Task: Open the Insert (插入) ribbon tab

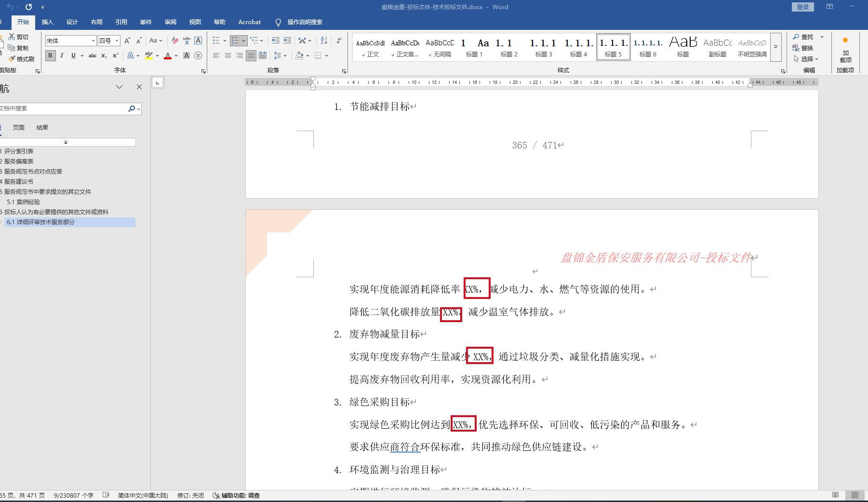Action: click(x=47, y=22)
